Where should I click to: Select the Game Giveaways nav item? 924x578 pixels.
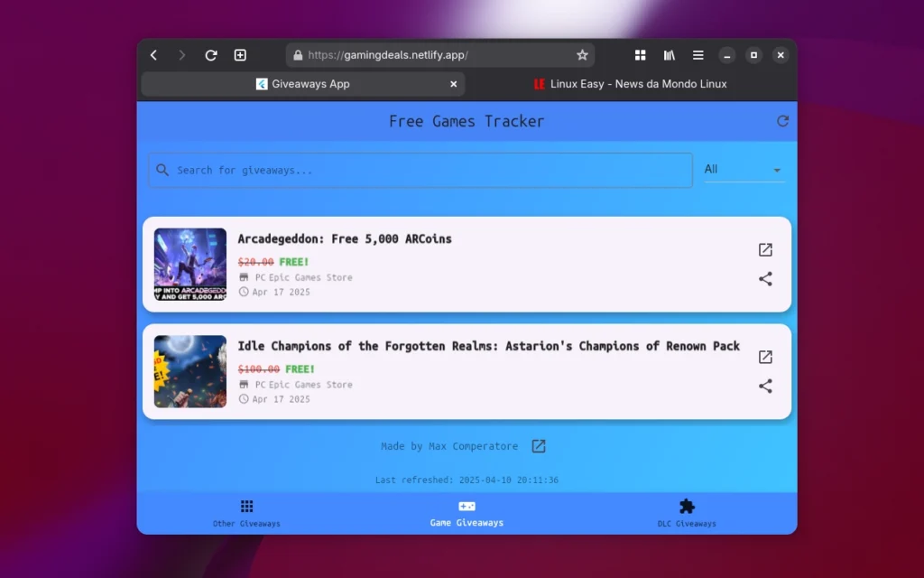click(x=467, y=513)
